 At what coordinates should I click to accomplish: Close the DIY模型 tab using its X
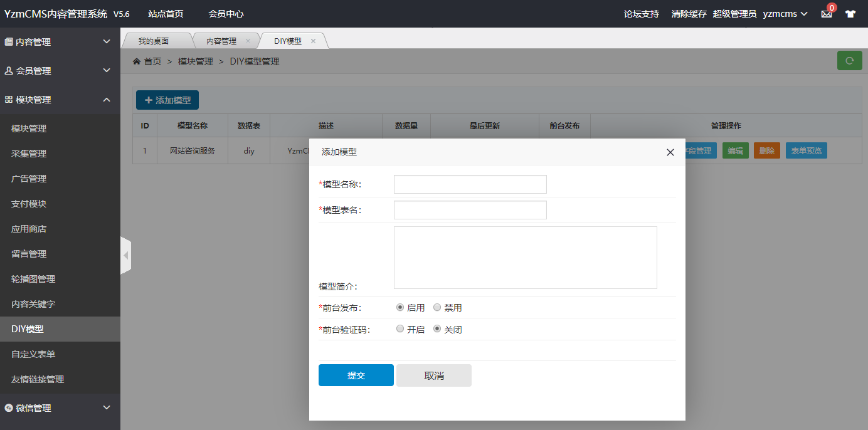314,41
